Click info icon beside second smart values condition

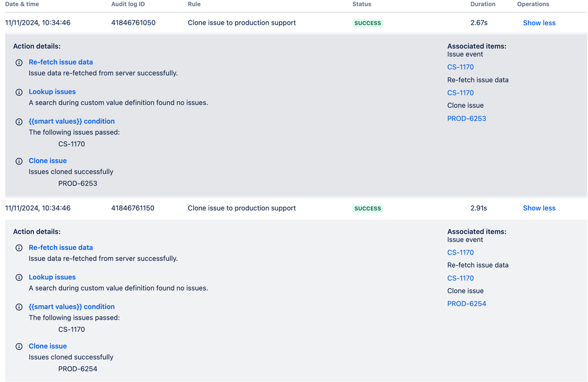tap(19, 307)
